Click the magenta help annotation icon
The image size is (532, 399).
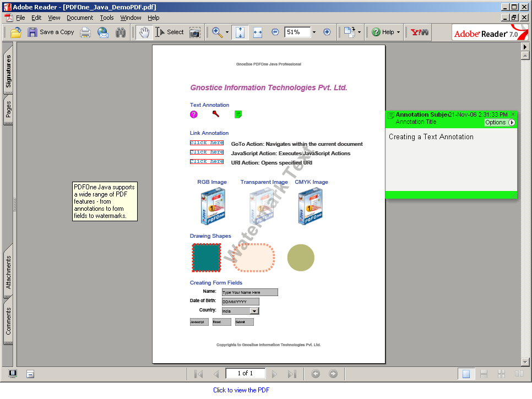coord(193,114)
